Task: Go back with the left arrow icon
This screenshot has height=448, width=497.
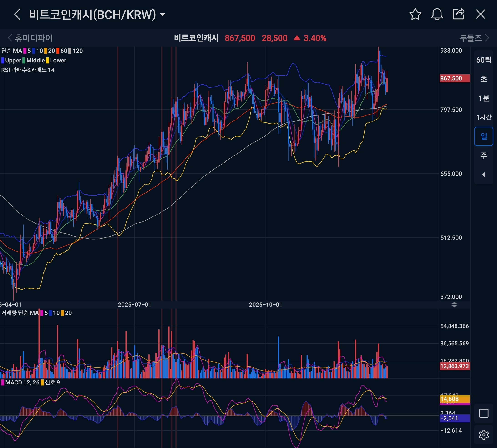Action: coord(17,14)
